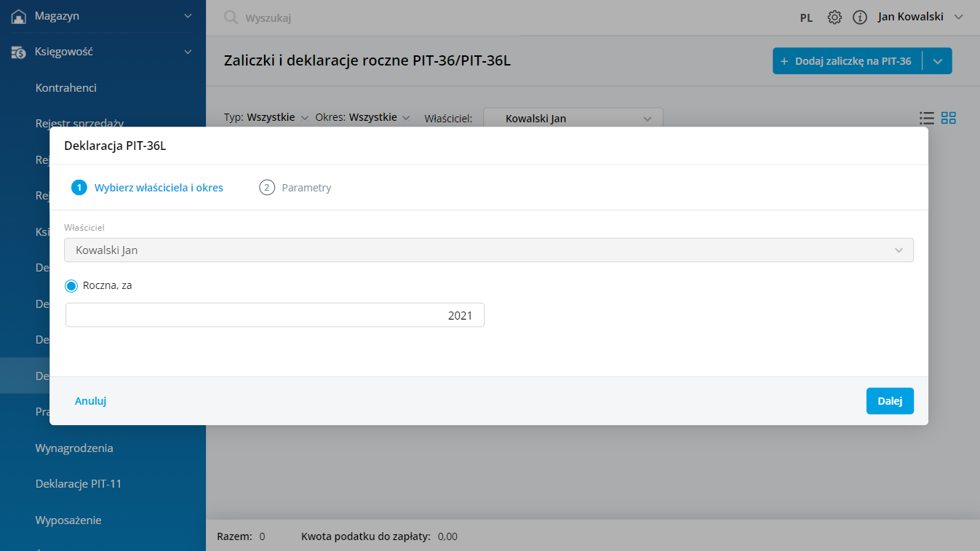This screenshot has width=980, height=551.
Task: Click the Magazyn warehouse icon
Action: [x=19, y=16]
